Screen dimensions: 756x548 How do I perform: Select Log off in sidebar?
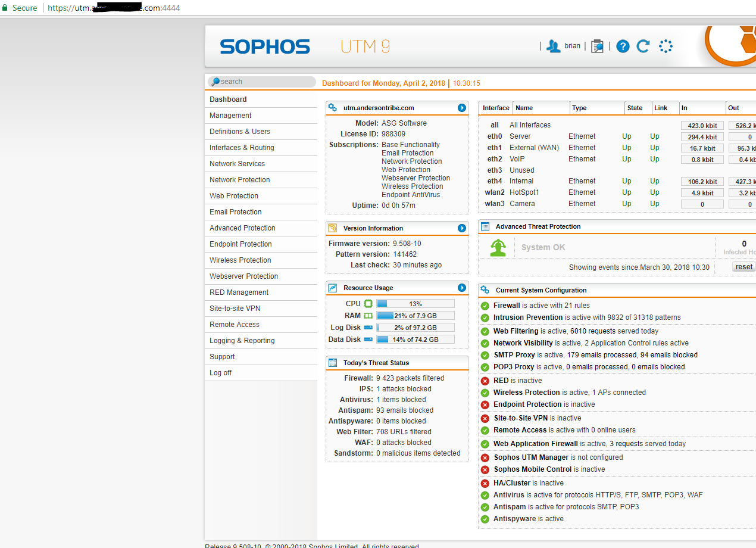click(x=261, y=373)
